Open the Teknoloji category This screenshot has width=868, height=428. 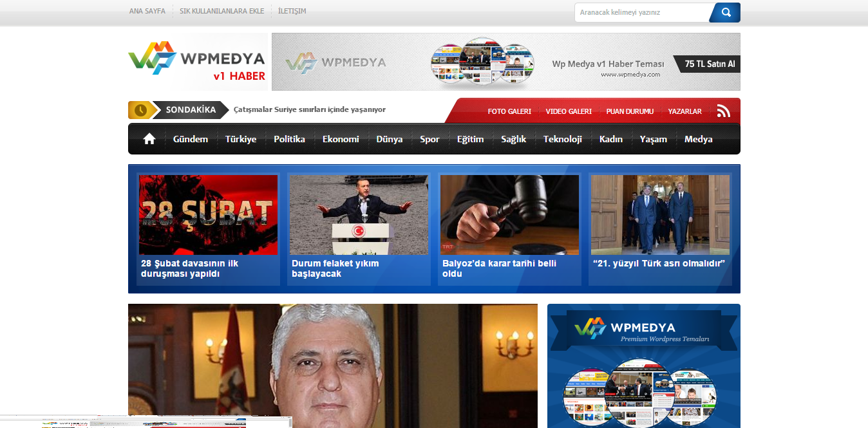[562, 139]
